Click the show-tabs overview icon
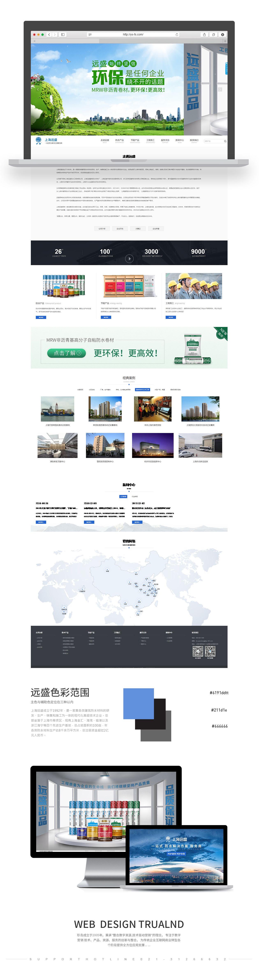This screenshot has width=259, height=980. point(213,35)
